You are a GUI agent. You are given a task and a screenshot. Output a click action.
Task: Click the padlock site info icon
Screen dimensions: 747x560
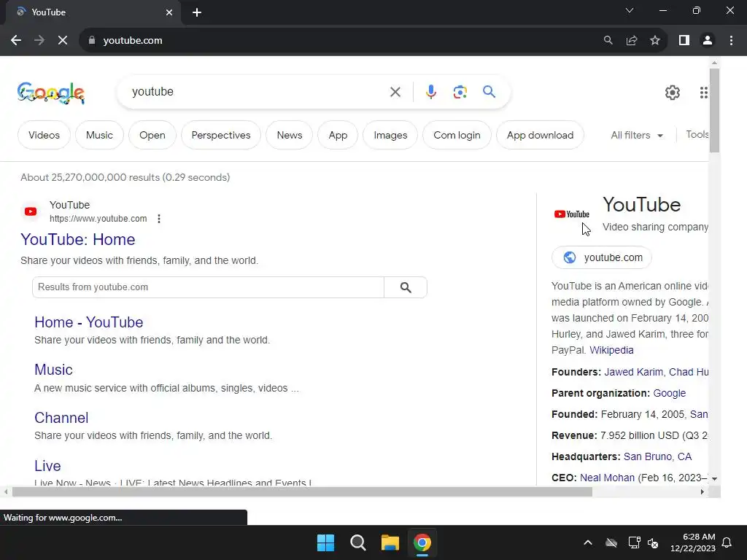(92, 41)
